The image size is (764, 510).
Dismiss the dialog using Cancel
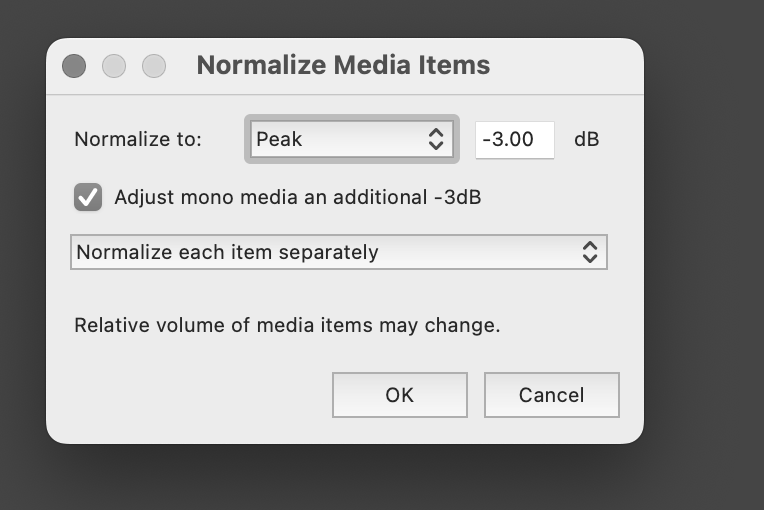(552, 395)
